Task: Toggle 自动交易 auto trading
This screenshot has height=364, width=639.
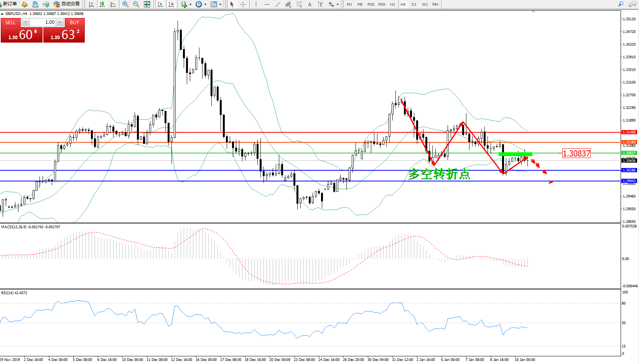Action: (67, 4)
